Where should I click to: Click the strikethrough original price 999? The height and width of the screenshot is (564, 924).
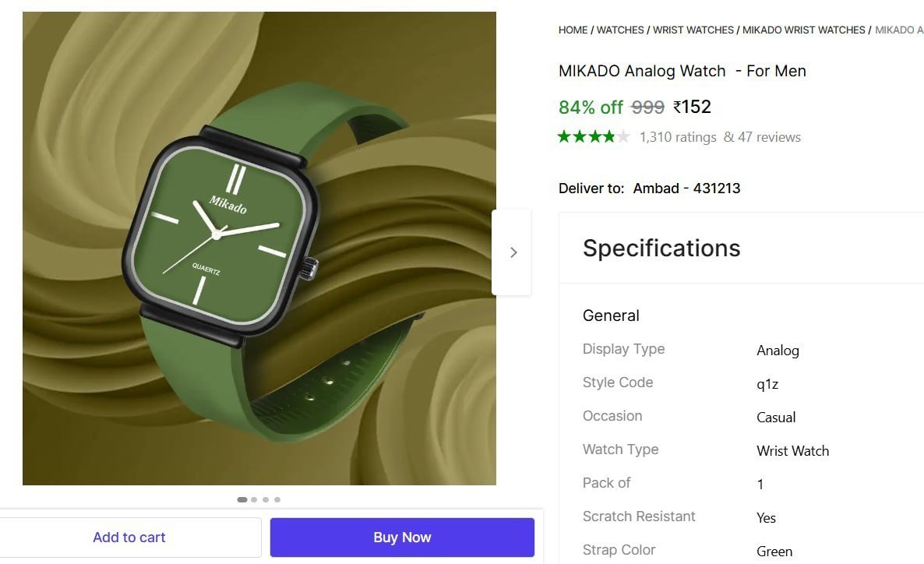pyautogui.click(x=647, y=107)
